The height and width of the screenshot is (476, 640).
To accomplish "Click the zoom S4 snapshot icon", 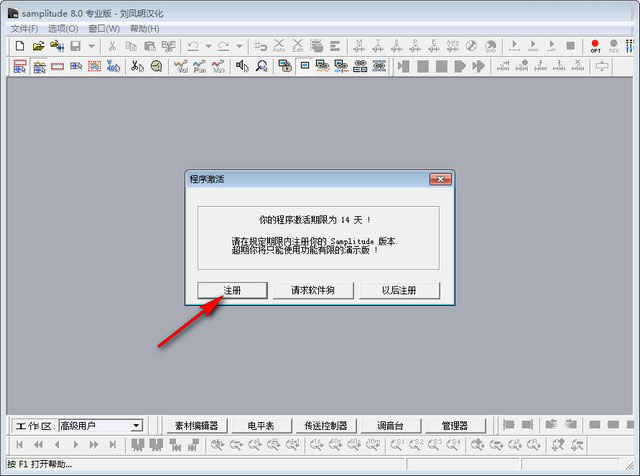I will 453,444.
